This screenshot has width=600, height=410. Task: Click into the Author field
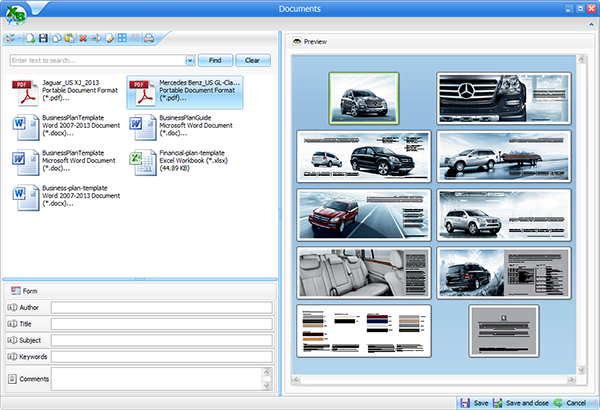click(x=160, y=307)
